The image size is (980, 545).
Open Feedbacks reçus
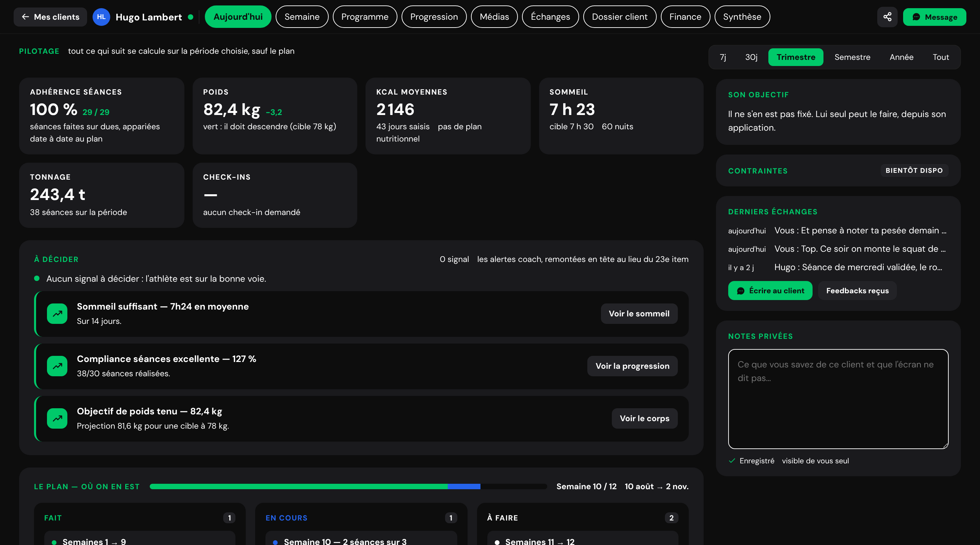(x=857, y=291)
